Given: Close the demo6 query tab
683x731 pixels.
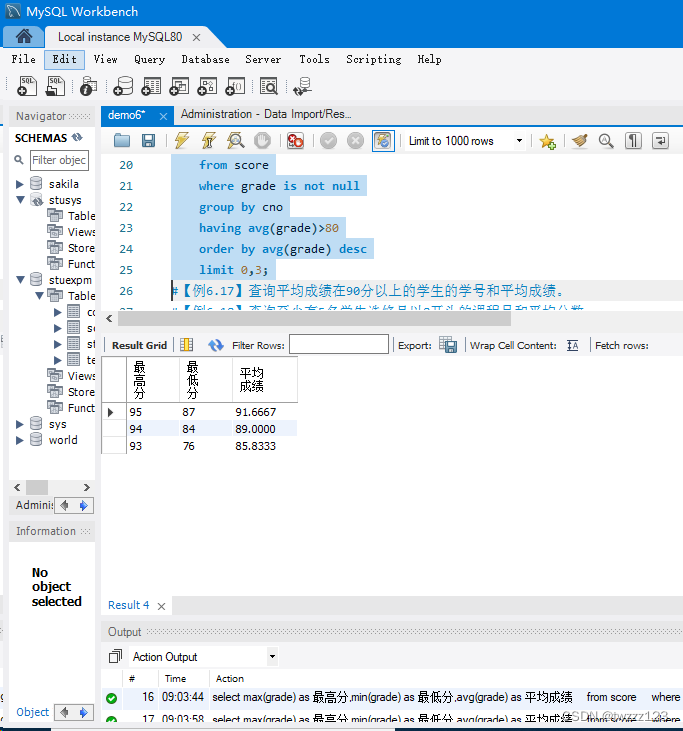Looking at the screenshot, I should coord(163,116).
